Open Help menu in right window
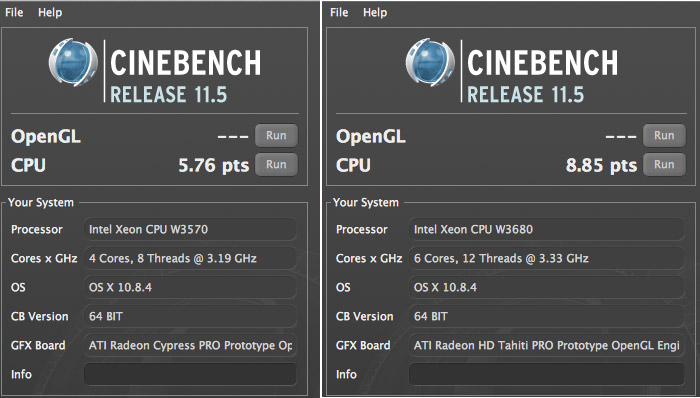The image size is (700, 398). click(375, 12)
